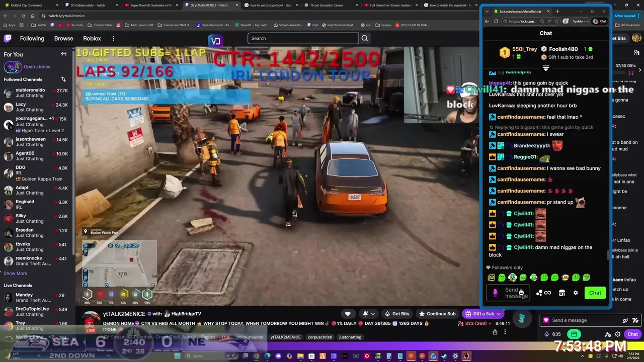Click green Chat button in Kick popout

click(x=595, y=293)
